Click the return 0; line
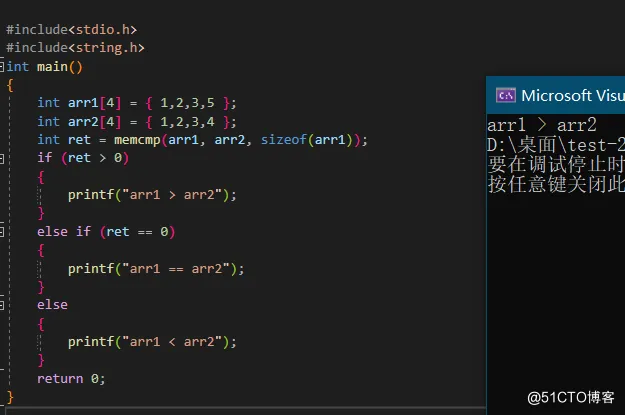 point(71,379)
